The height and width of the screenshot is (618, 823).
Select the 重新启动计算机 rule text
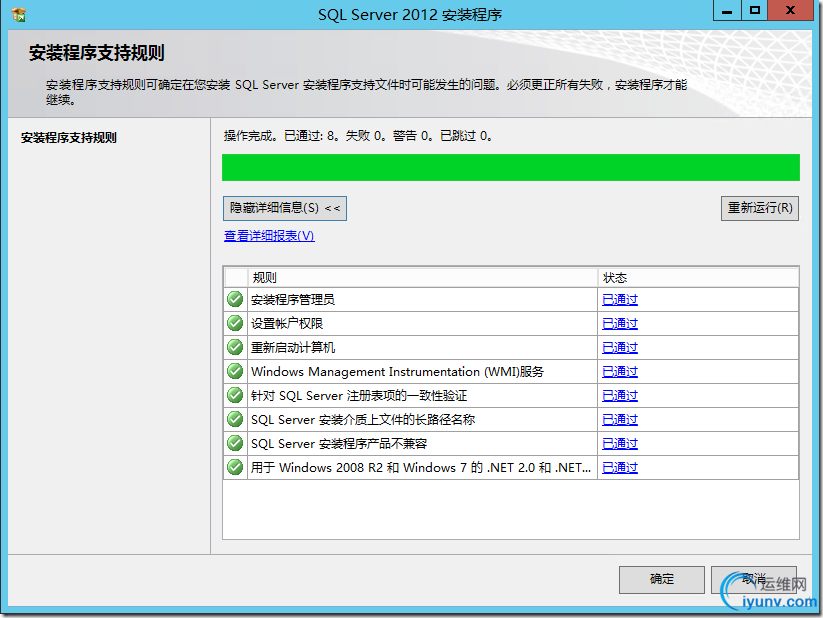coord(293,348)
